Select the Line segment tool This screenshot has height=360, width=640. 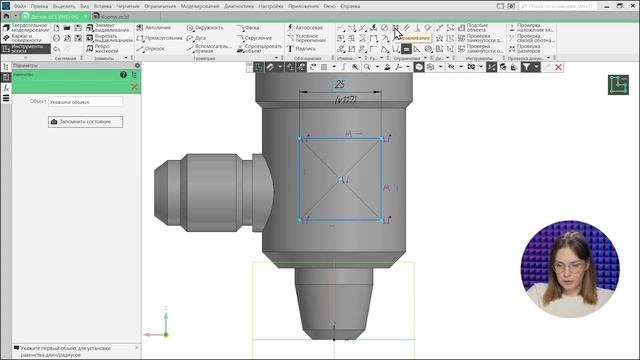151,49
